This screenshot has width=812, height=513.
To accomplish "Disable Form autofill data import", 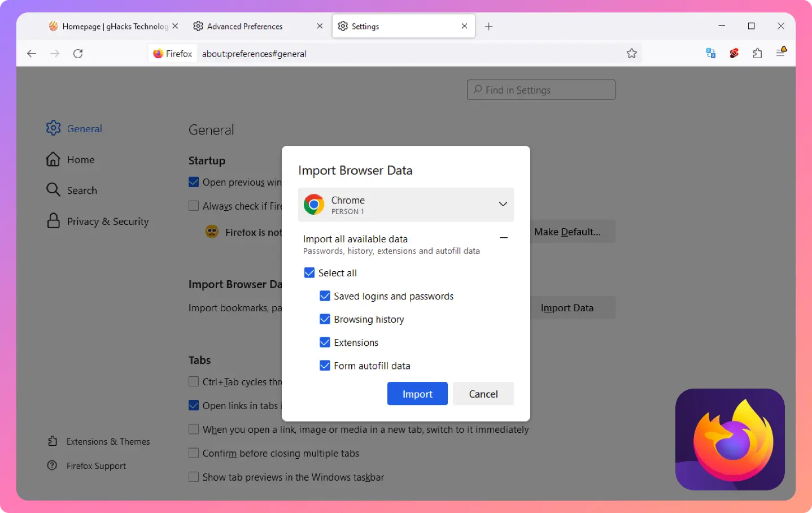I will (325, 366).
